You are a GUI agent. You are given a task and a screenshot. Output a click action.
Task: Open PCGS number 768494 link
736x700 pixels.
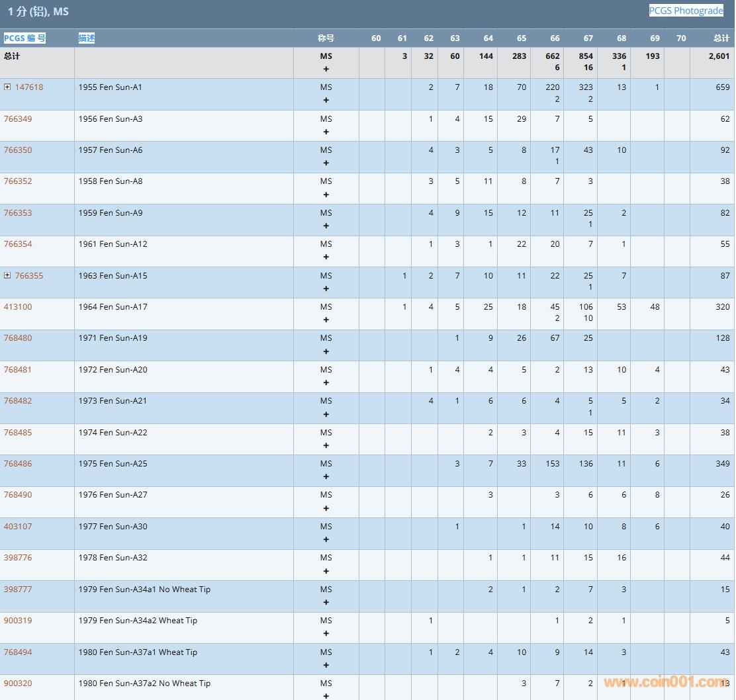18,652
